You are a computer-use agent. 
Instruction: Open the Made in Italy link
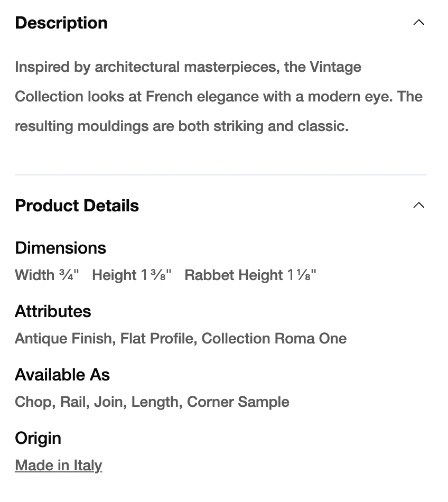[58, 465]
